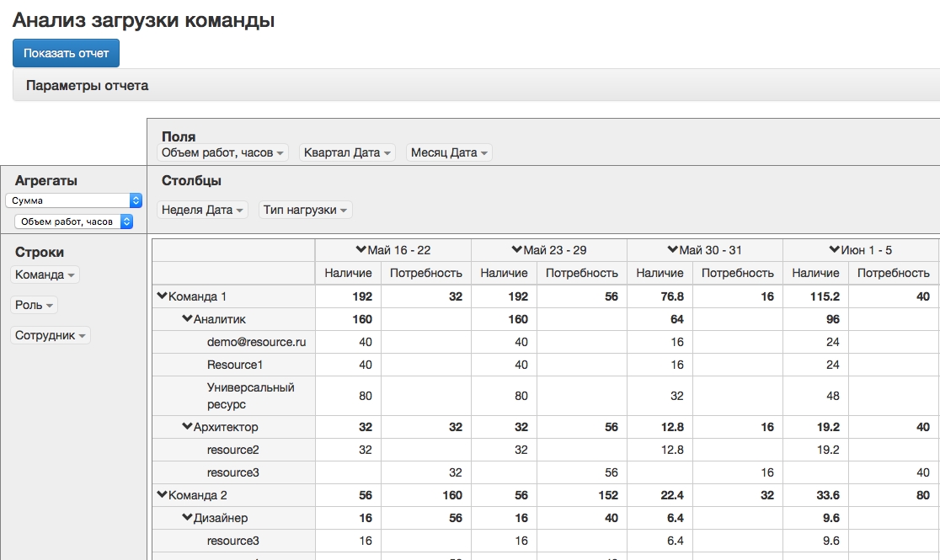Open the Роль row field menu
The image size is (940, 560).
pyautogui.click(x=35, y=305)
